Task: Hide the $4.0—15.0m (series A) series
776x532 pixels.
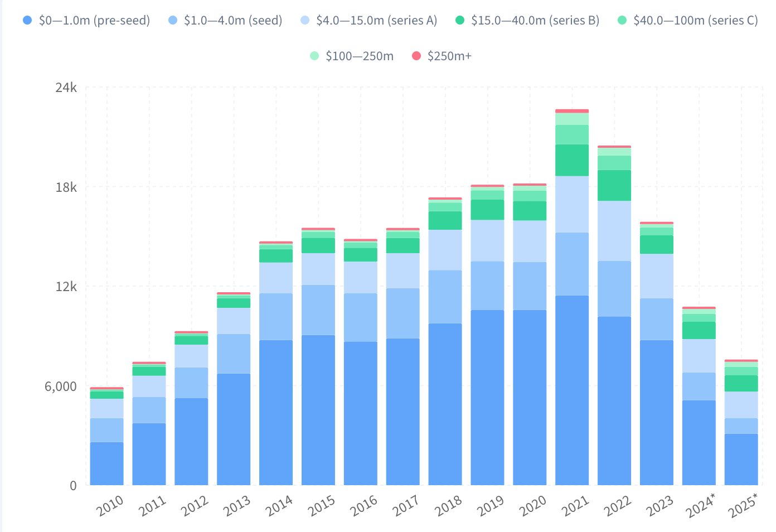Action: pyautogui.click(x=368, y=21)
